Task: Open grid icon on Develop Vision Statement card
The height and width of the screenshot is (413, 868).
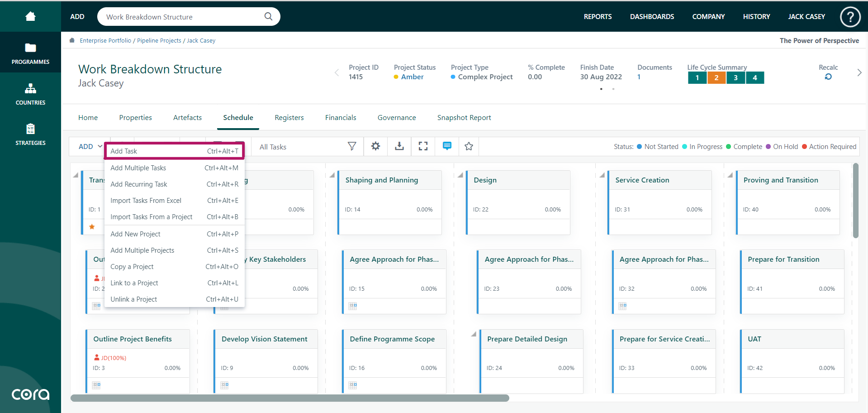Action: (225, 385)
